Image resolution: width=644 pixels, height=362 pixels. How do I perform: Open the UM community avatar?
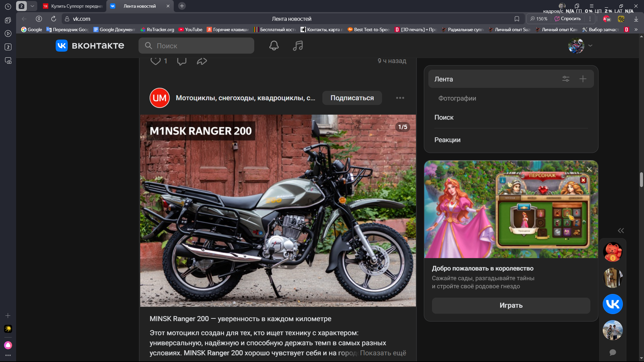(x=159, y=98)
